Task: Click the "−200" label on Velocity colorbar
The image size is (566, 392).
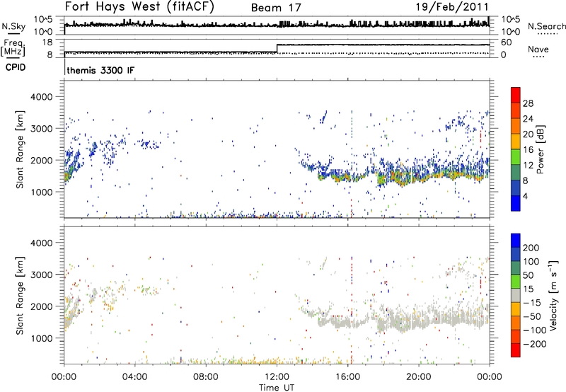Action: (x=534, y=344)
